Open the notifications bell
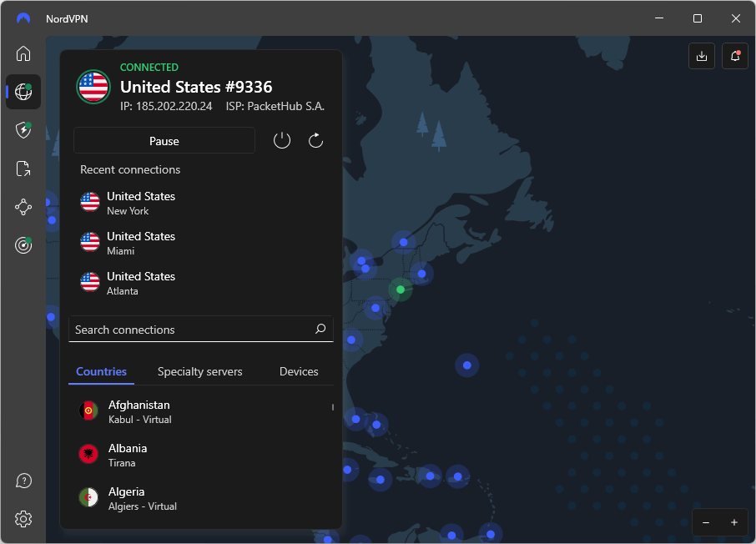The height and width of the screenshot is (544, 756). coord(735,56)
